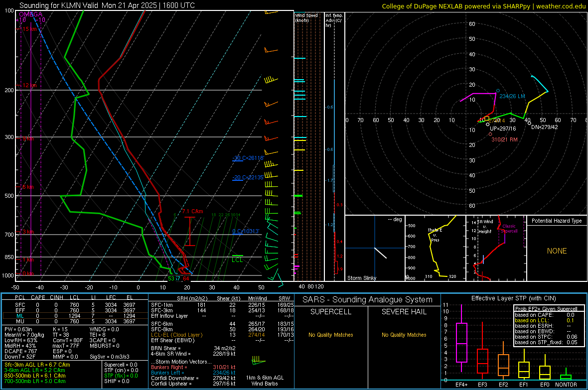Click the PW = 0.63in value
The image size is (588, 390).
click(x=18, y=329)
